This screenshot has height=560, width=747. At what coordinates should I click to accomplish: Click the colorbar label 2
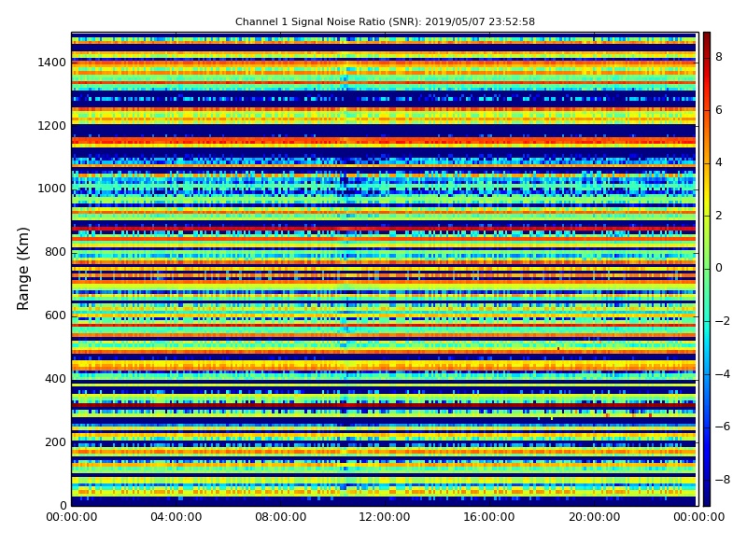point(719,216)
